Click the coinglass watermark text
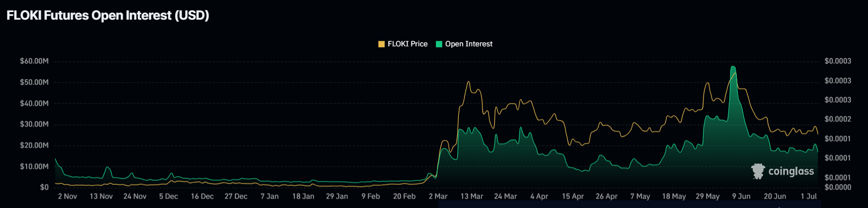 pyautogui.click(x=791, y=172)
